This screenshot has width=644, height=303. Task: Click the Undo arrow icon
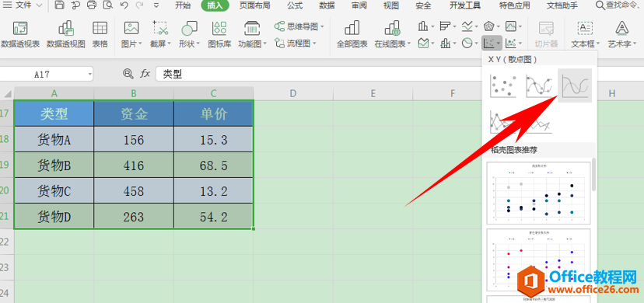point(124,5)
